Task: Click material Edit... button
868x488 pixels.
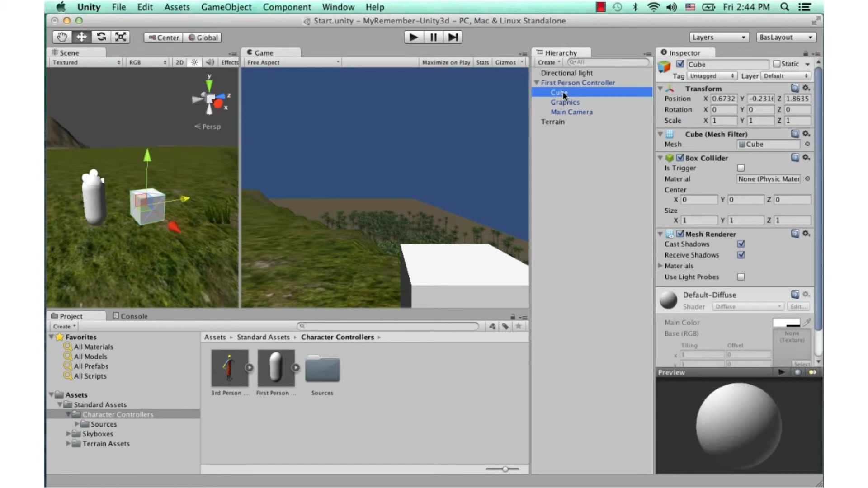Action: pyautogui.click(x=798, y=306)
